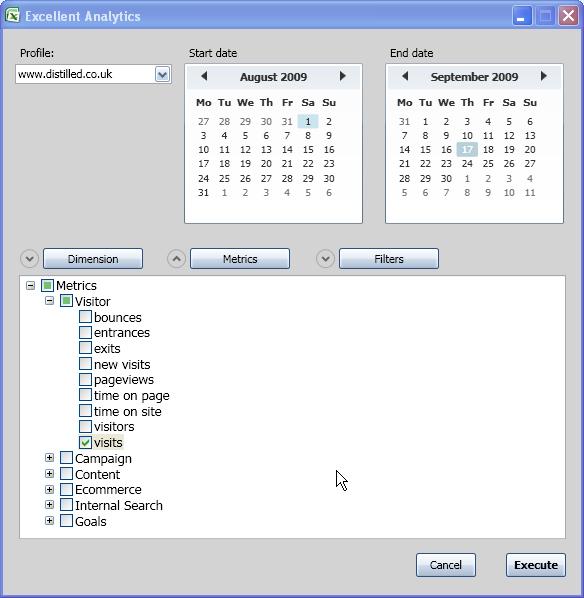Click the Excellent Analytics title bar icon

12,16
